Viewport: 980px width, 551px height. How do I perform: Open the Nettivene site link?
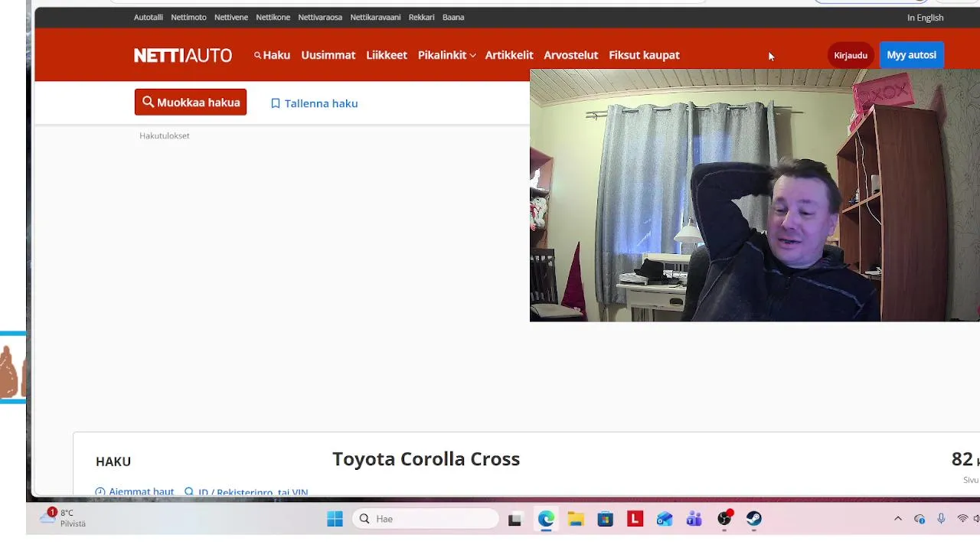click(231, 17)
